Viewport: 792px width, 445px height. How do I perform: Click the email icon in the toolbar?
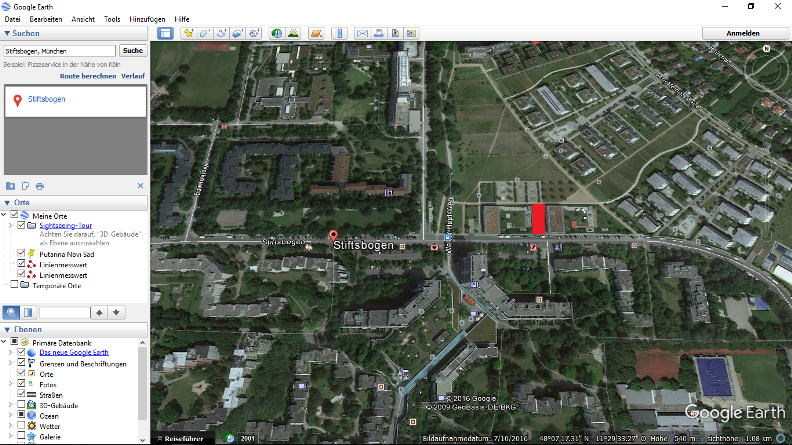pyautogui.click(x=362, y=33)
